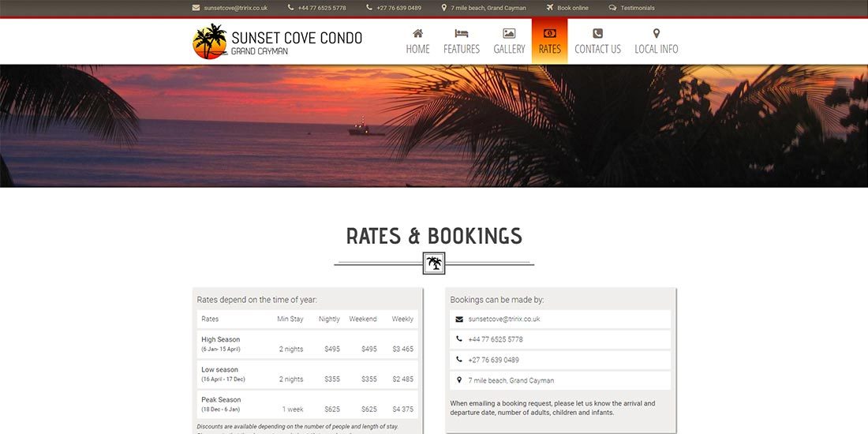
Task: Click the Weekend column header
Action: click(363, 320)
